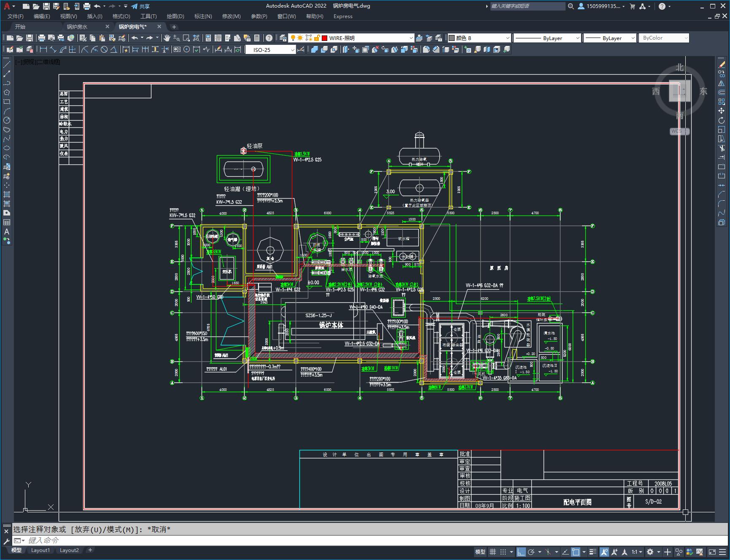730x560 pixels.
Task: Click the Clean Screen icon in status bar
Action: click(x=712, y=552)
